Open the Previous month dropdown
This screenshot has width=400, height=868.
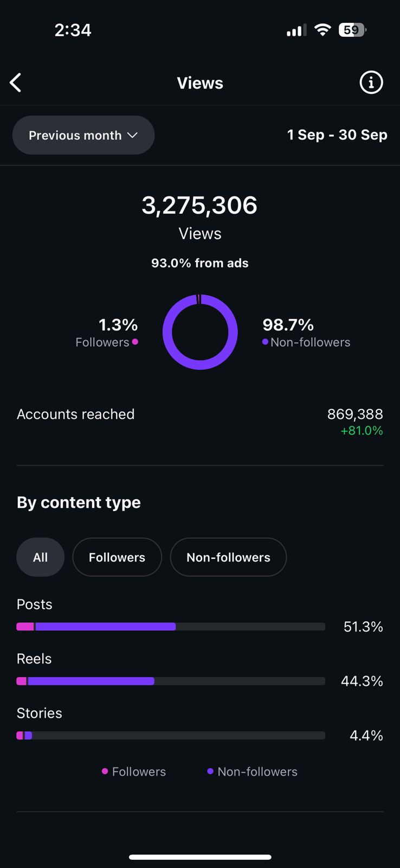[83, 135]
